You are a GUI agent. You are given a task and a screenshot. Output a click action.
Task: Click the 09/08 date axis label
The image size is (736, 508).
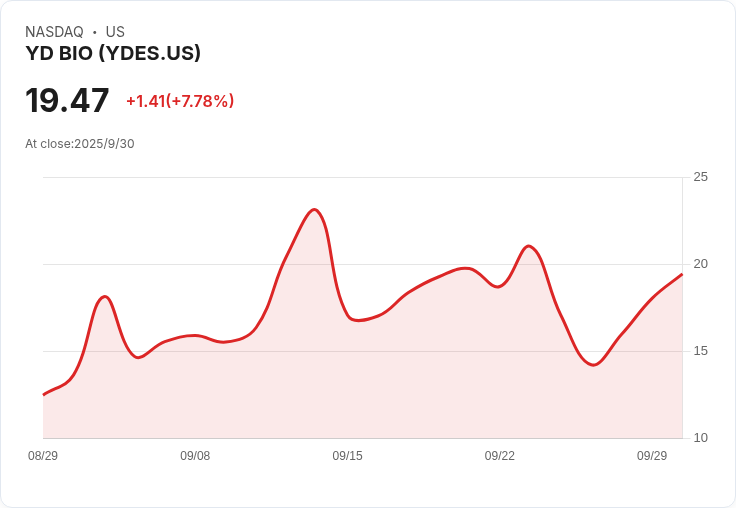195,455
